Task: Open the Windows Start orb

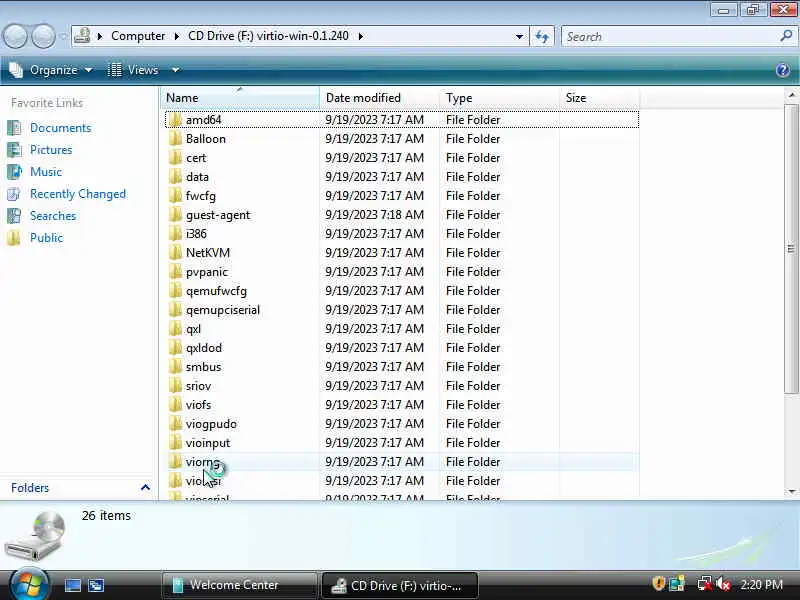Action: tap(29, 585)
